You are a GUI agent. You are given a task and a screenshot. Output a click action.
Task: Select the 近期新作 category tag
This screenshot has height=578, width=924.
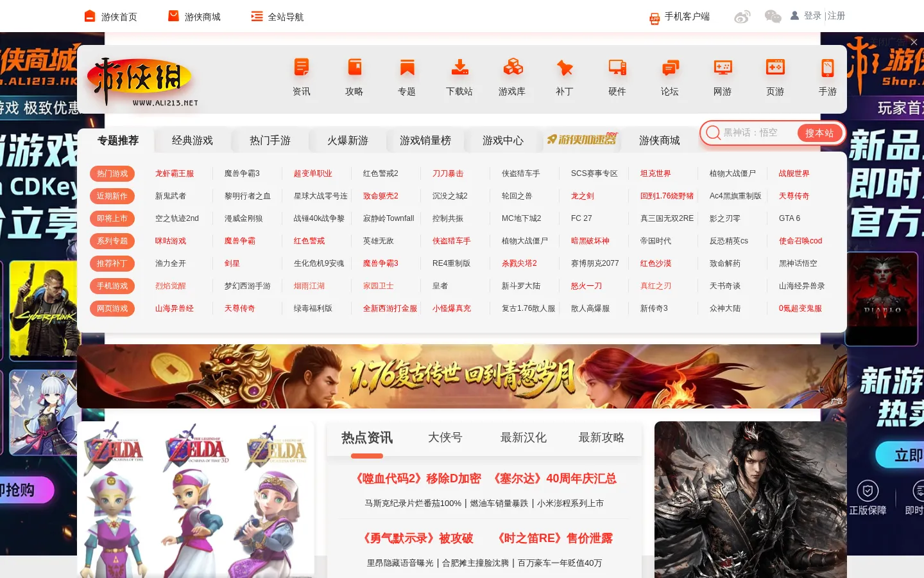pos(112,196)
